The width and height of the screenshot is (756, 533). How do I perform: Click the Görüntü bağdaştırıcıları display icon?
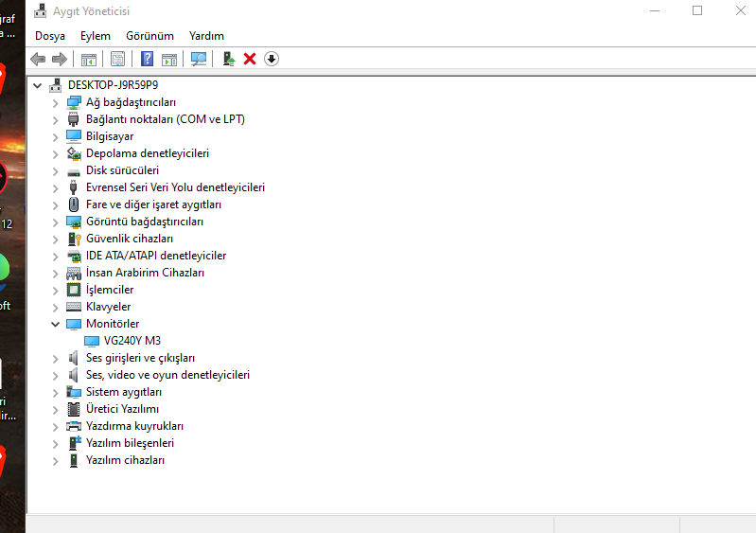[74, 222]
